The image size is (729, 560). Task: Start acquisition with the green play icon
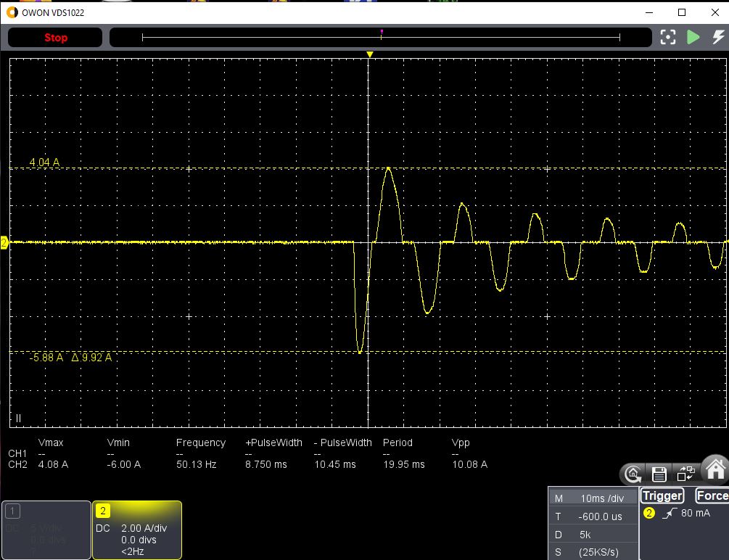(693, 37)
